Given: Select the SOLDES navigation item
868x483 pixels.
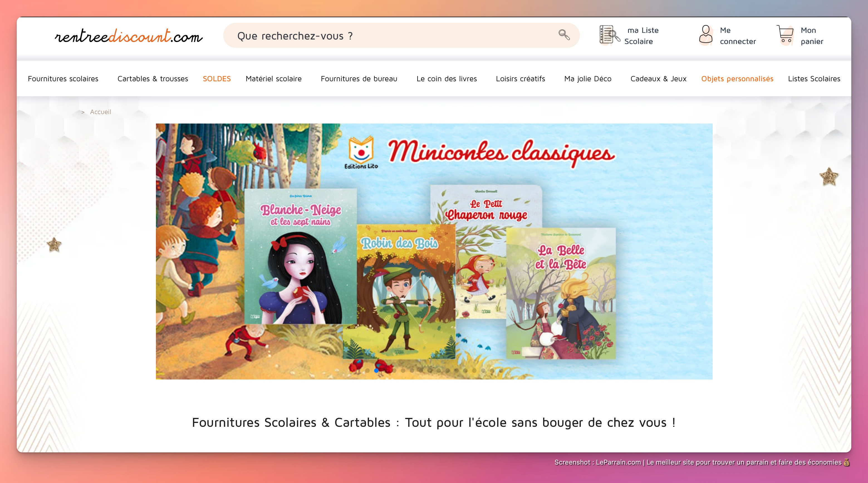Looking at the screenshot, I should coord(216,79).
